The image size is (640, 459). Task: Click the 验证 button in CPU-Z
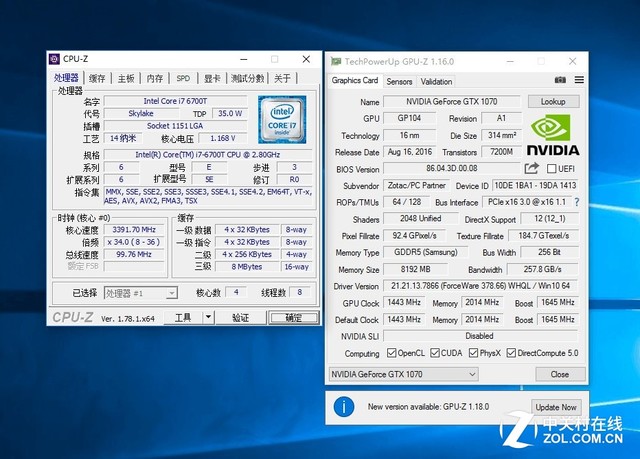click(240, 317)
